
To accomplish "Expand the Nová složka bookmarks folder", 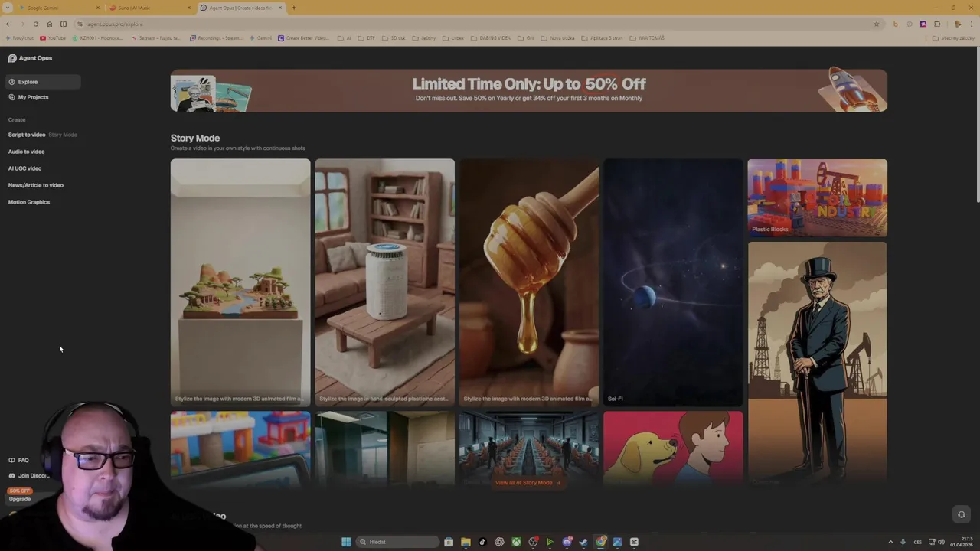I will pos(557,38).
